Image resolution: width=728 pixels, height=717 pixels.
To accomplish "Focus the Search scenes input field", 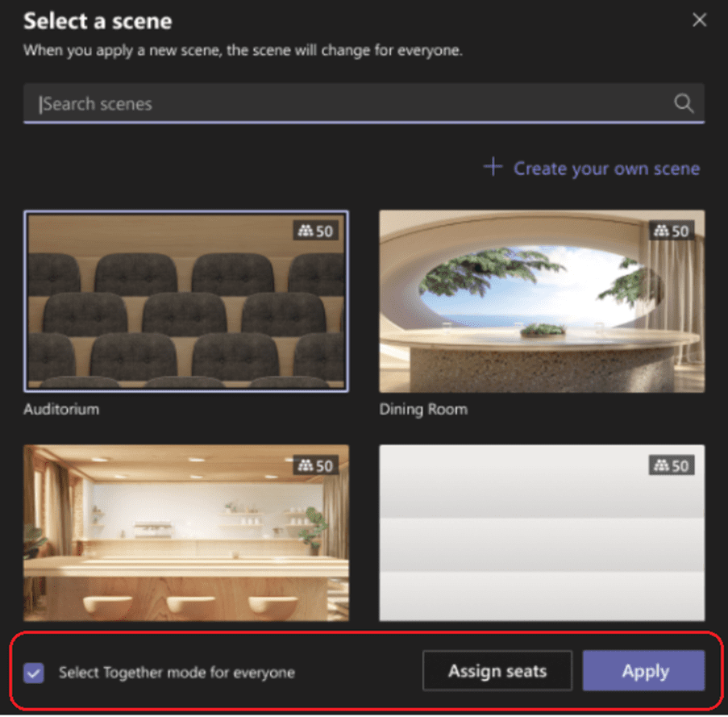I will (347, 104).
